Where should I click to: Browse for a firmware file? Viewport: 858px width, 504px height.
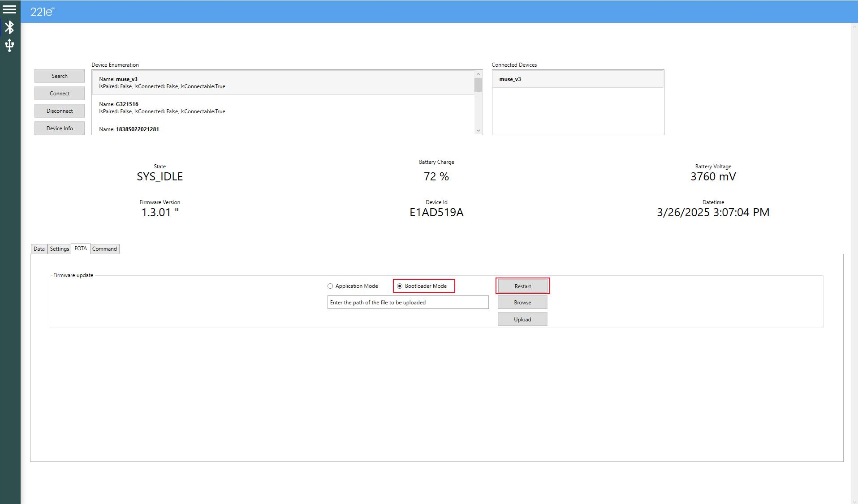(522, 303)
